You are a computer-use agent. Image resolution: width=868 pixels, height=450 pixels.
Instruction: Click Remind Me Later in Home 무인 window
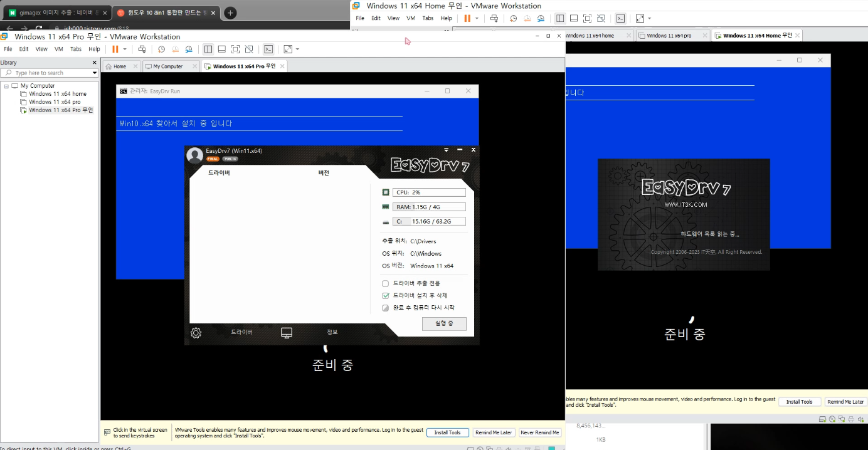pyautogui.click(x=845, y=402)
